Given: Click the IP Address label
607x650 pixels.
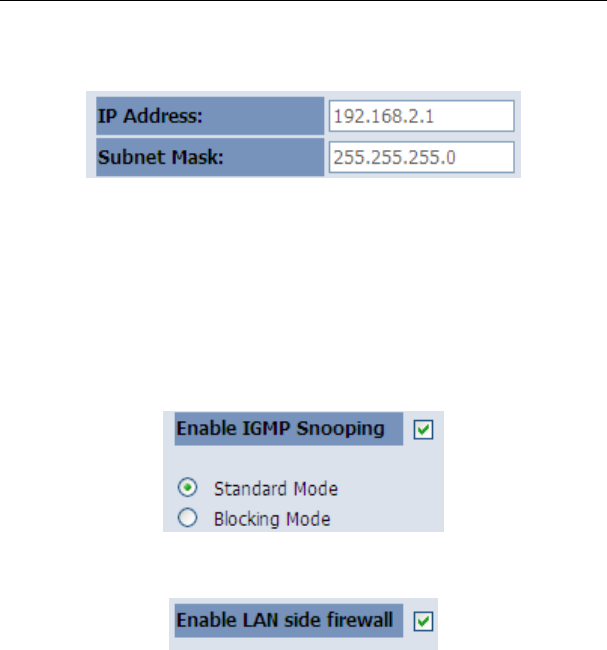Looking at the screenshot, I should [x=149, y=116].
